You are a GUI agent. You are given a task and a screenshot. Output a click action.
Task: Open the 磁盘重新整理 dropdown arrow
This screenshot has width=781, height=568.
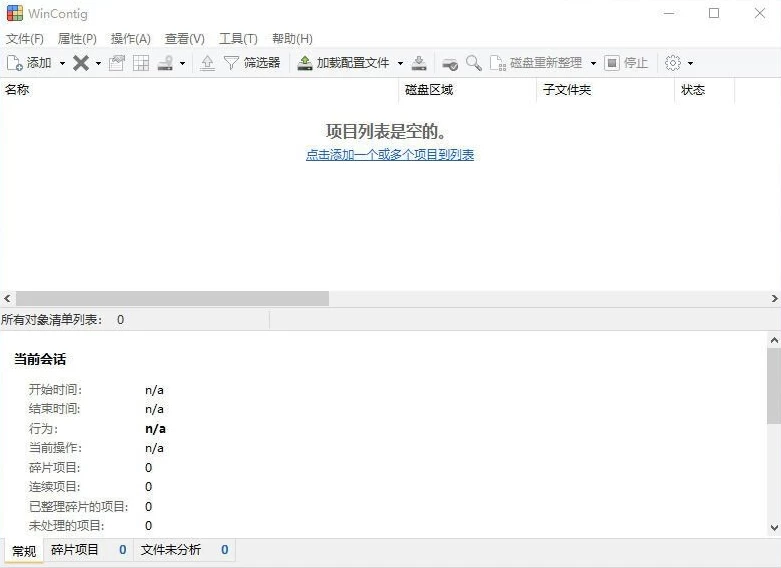click(593, 63)
